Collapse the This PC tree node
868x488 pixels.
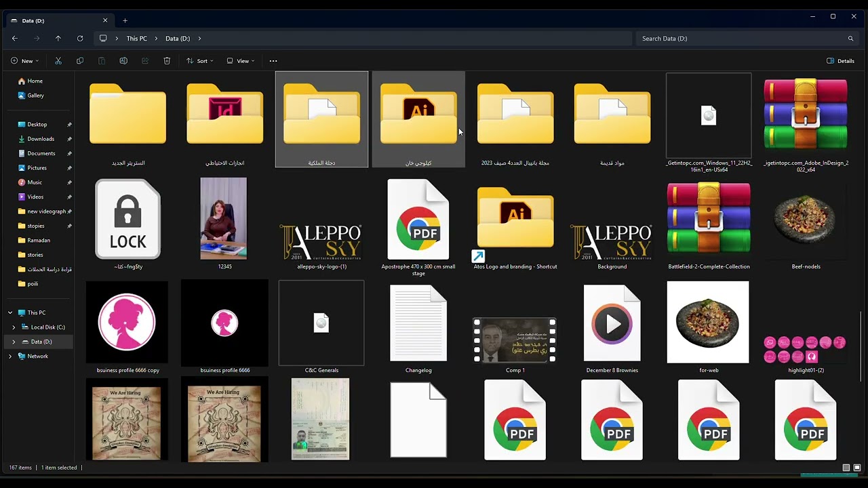click(x=10, y=312)
